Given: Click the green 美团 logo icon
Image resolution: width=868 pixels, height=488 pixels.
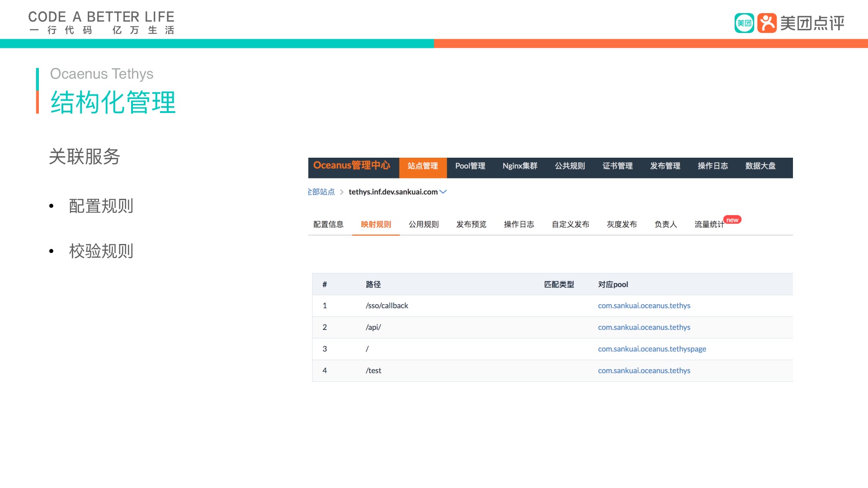Looking at the screenshot, I should (744, 23).
